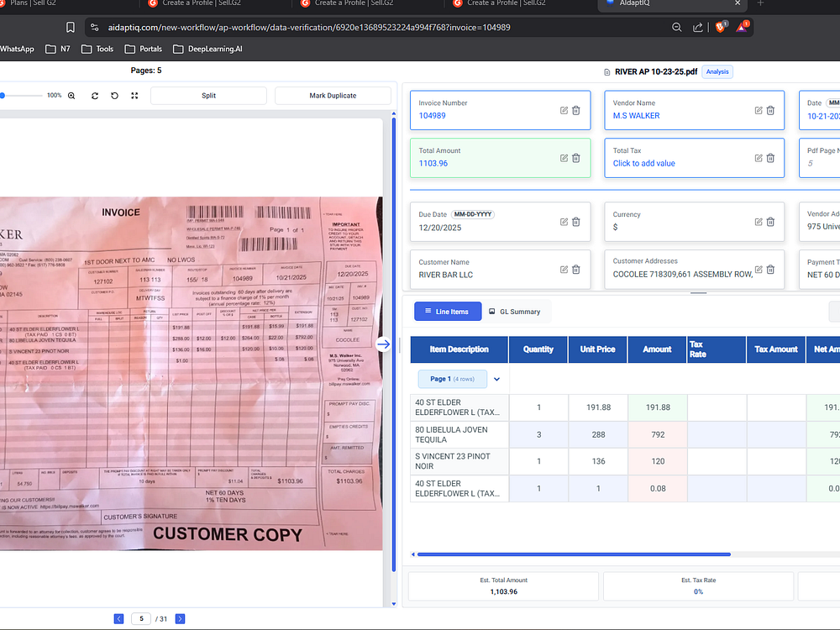Click the Unit Price column header
The width and height of the screenshot is (840, 630).
tap(598, 349)
